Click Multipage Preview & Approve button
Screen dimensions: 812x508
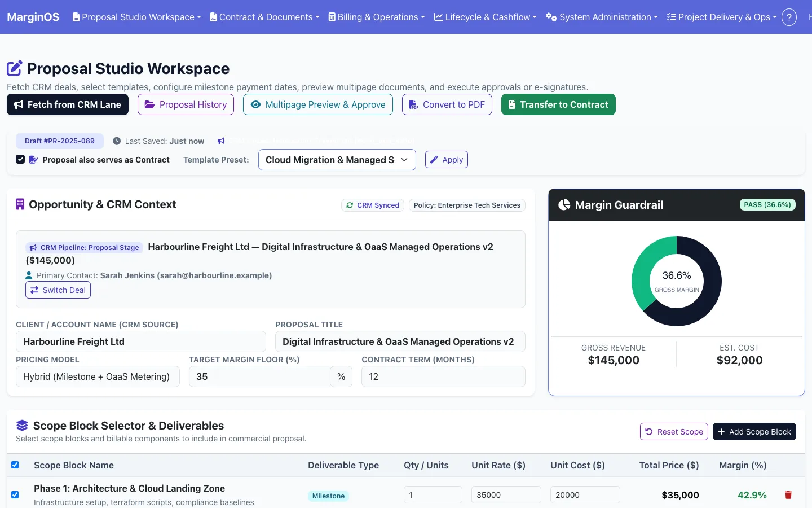pyautogui.click(x=318, y=104)
